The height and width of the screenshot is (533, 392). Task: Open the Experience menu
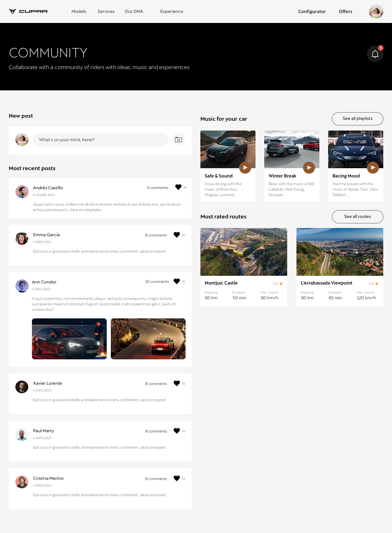pos(172,11)
